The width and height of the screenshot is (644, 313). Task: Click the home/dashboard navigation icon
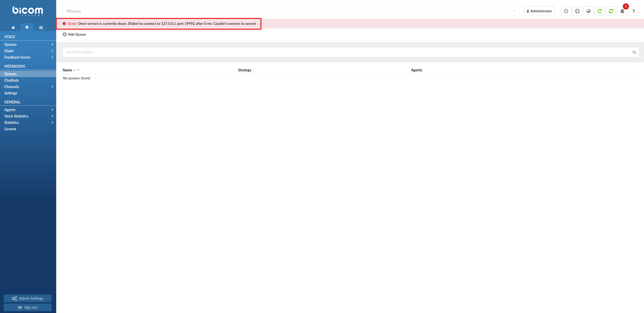(13, 28)
